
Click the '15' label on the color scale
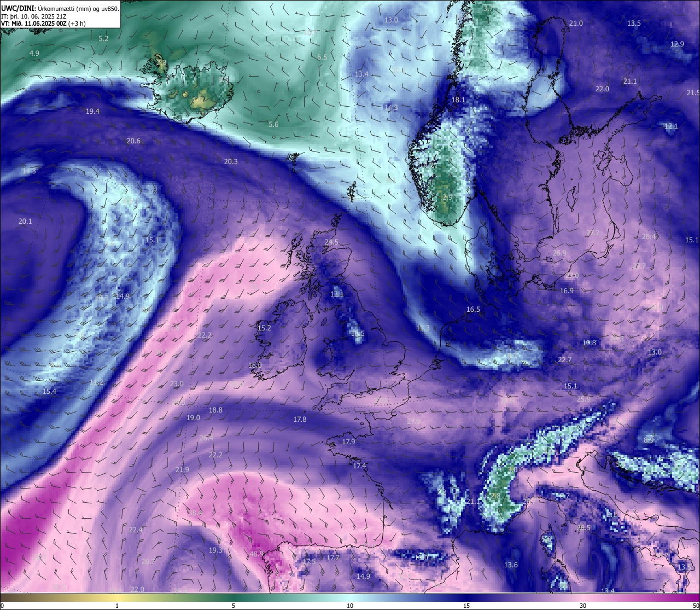[466, 606]
